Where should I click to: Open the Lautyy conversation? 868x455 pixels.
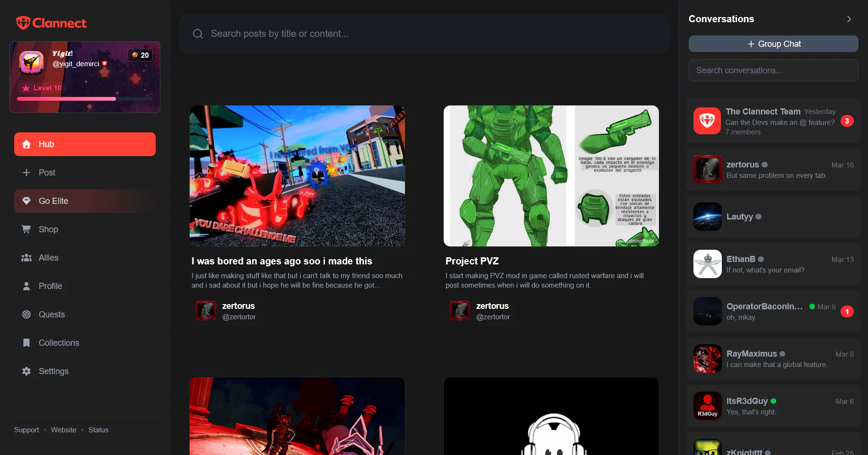pyautogui.click(x=773, y=217)
